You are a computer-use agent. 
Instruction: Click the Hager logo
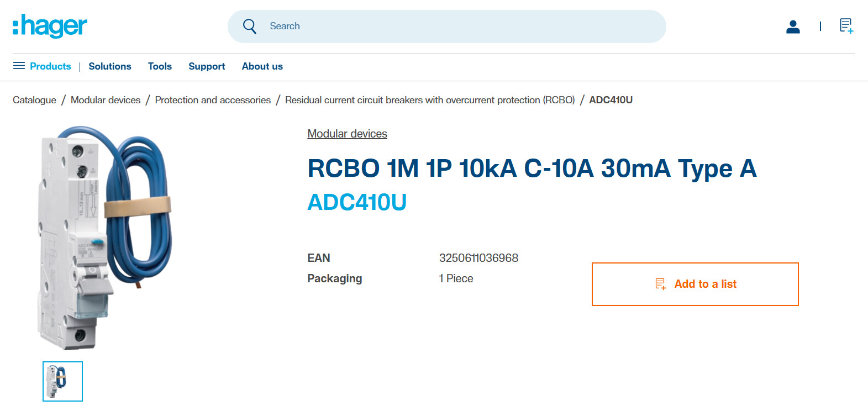tap(50, 26)
